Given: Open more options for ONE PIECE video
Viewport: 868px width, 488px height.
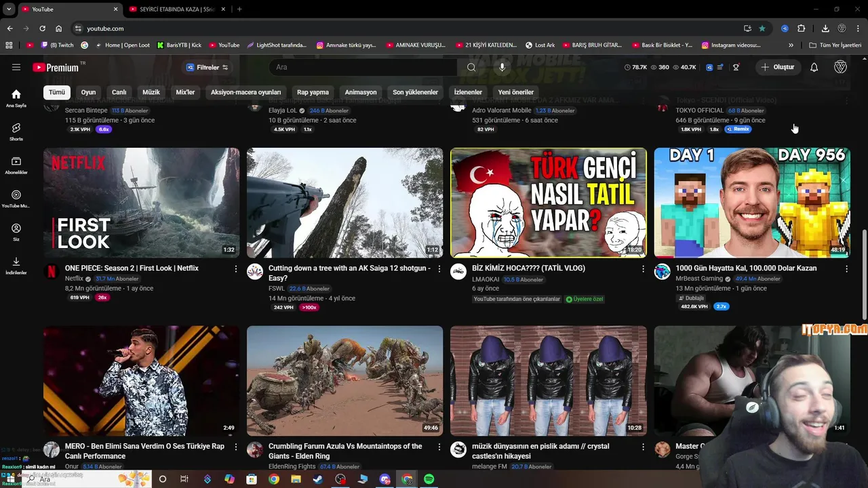Looking at the screenshot, I should [236, 269].
